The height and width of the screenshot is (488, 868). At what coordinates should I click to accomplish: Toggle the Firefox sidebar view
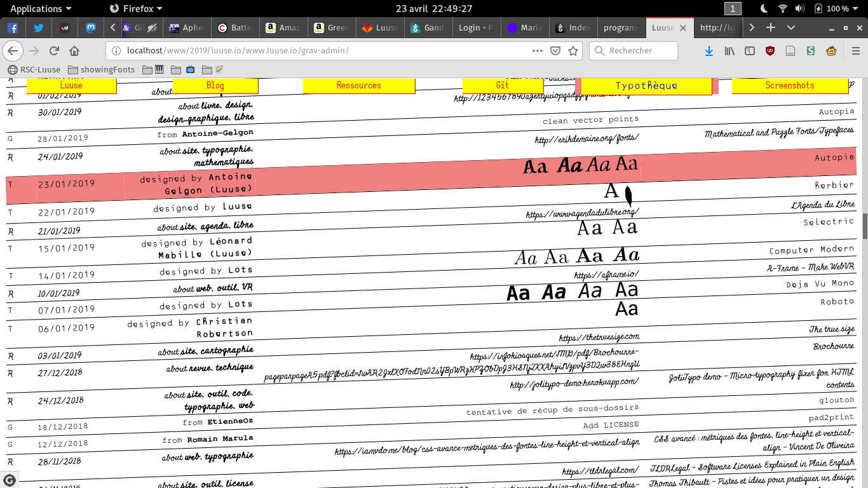coord(750,51)
